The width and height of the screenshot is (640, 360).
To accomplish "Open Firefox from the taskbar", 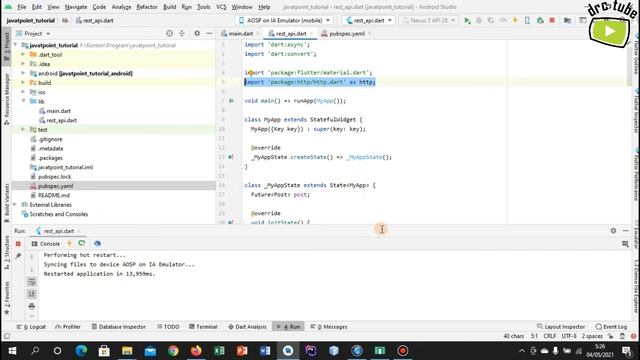I will point(196,351).
